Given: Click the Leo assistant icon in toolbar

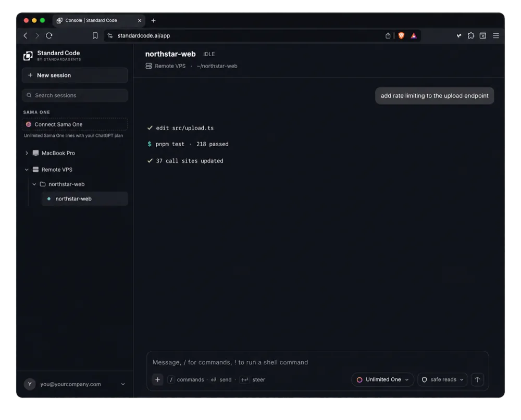Looking at the screenshot, I should tap(459, 35).
